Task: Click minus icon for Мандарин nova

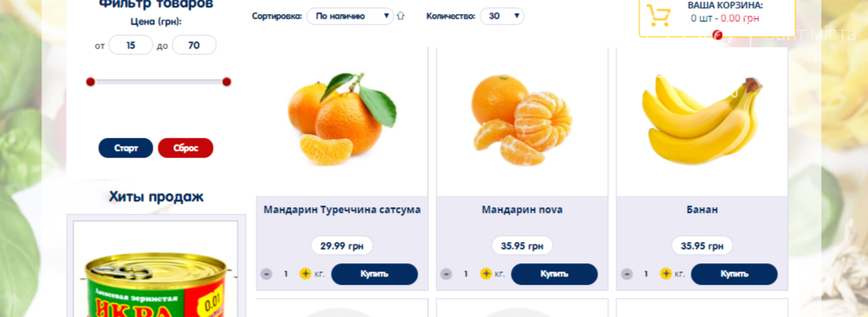Action: point(446,274)
